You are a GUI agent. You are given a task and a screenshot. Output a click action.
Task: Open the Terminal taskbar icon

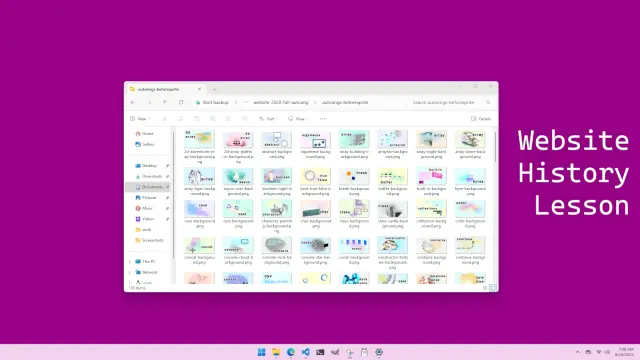click(320, 352)
